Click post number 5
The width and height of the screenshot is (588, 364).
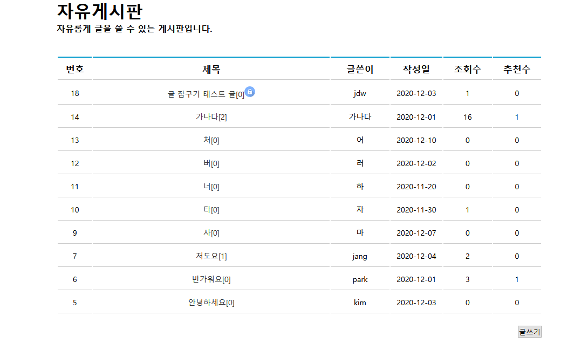[x=74, y=303]
